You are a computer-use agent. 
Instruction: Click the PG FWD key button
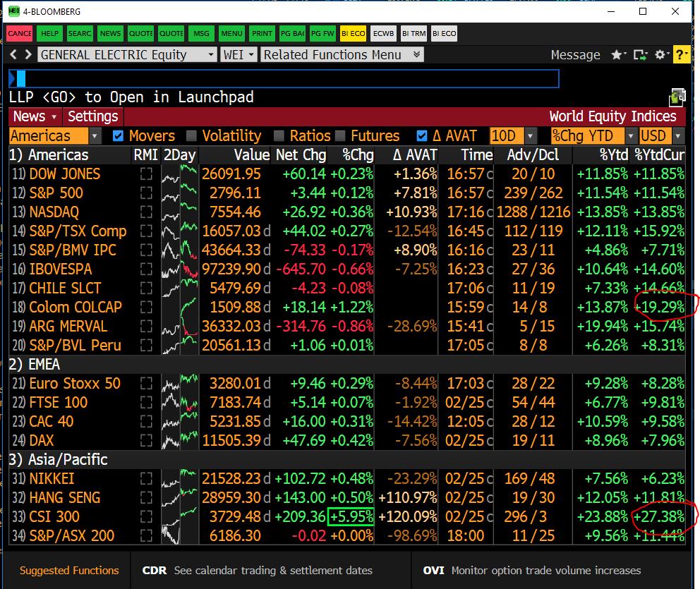[322, 33]
